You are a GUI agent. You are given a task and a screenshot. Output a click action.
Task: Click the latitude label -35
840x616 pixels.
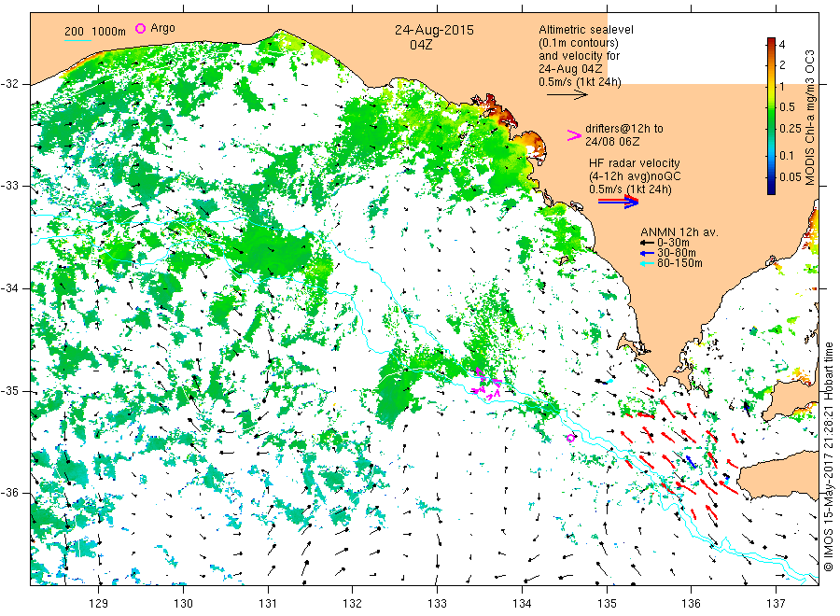(10, 391)
